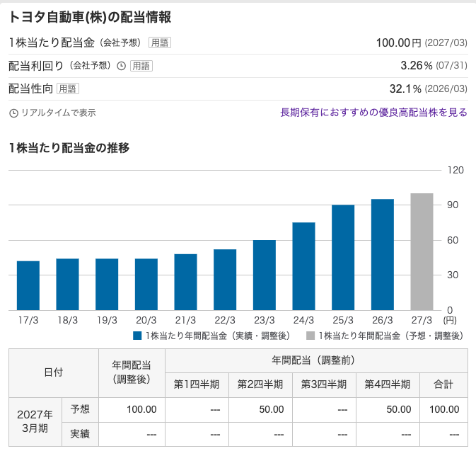
Task: Click the 24/3 dividend bar
Action: coord(304,266)
